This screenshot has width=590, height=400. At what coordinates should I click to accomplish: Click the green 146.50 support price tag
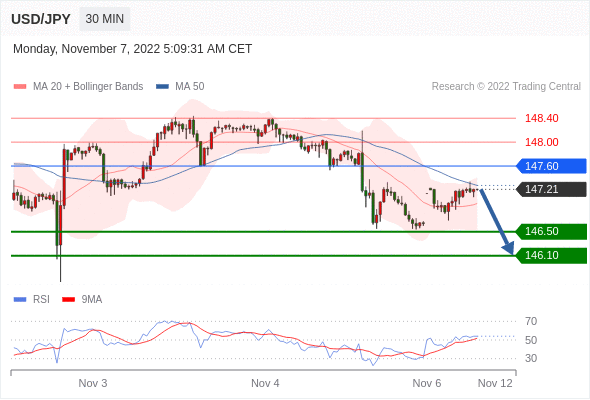[551, 231]
